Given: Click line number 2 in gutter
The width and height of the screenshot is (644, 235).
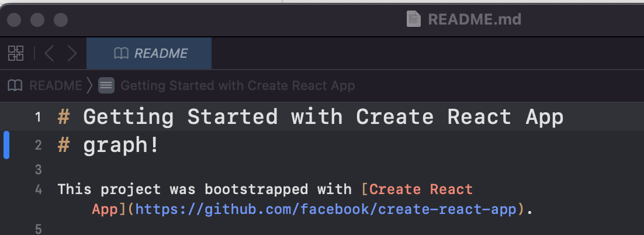Looking at the screenshot, I should click(x=38, y=145).
